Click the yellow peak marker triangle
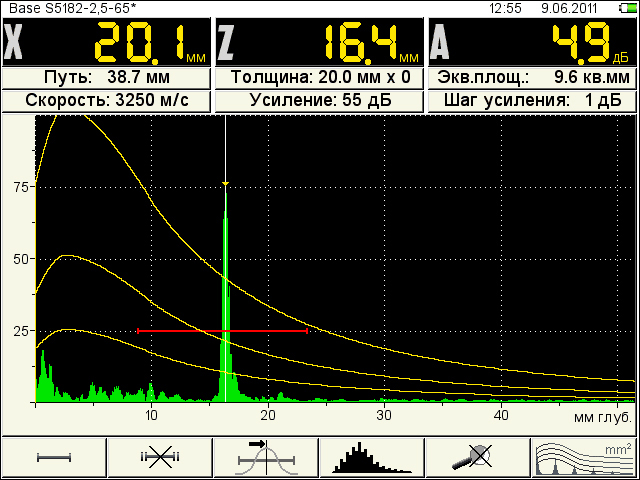The width and height of the screenshot is (640, 480). (x=225, y=184)
